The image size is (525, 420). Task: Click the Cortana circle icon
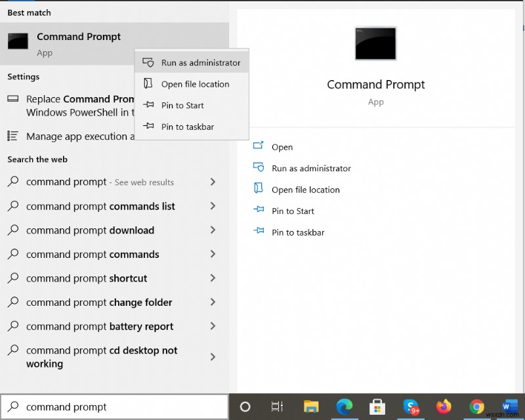point(245,407)
